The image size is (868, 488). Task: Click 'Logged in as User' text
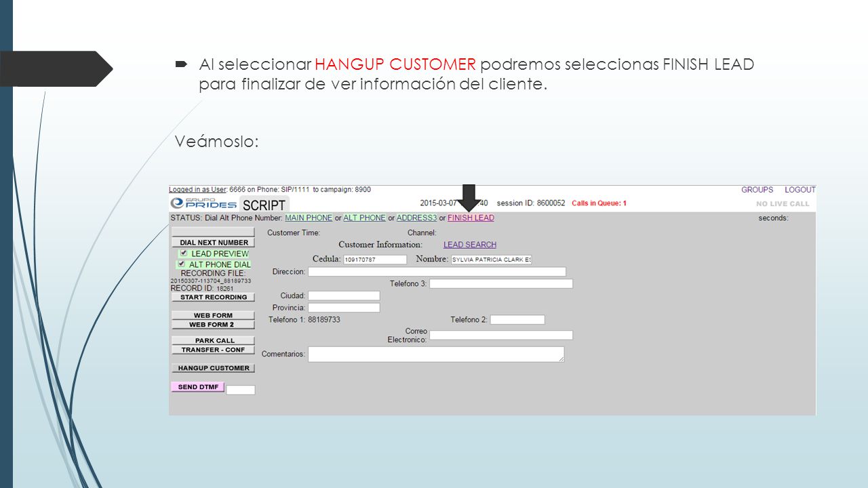(x=197, y=190)
